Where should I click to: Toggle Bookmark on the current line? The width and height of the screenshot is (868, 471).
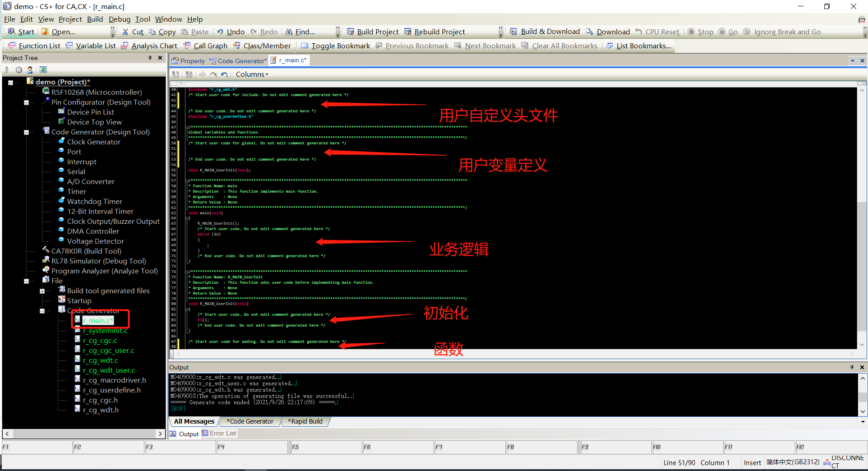[336, 46]
